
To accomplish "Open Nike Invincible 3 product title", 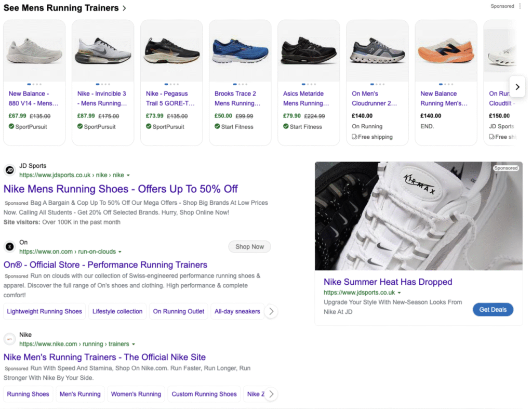I will (102, 98).
